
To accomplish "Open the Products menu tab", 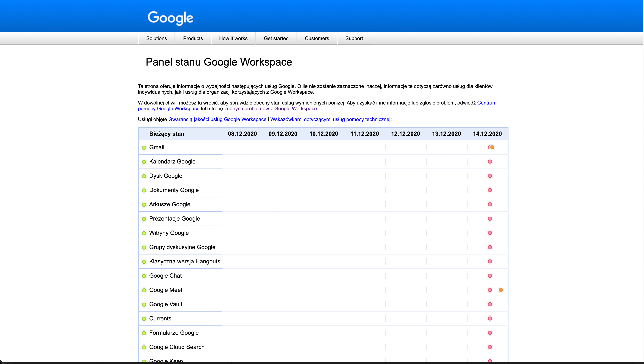I will [193, 39].
